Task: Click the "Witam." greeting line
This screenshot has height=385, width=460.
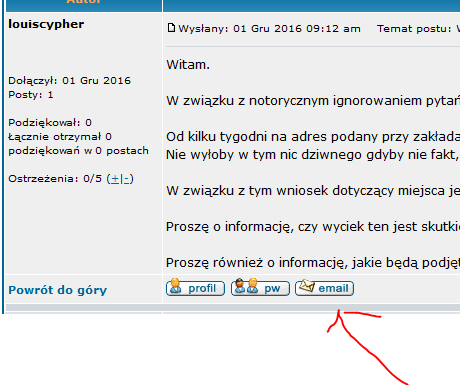Action: pos(188,65)
